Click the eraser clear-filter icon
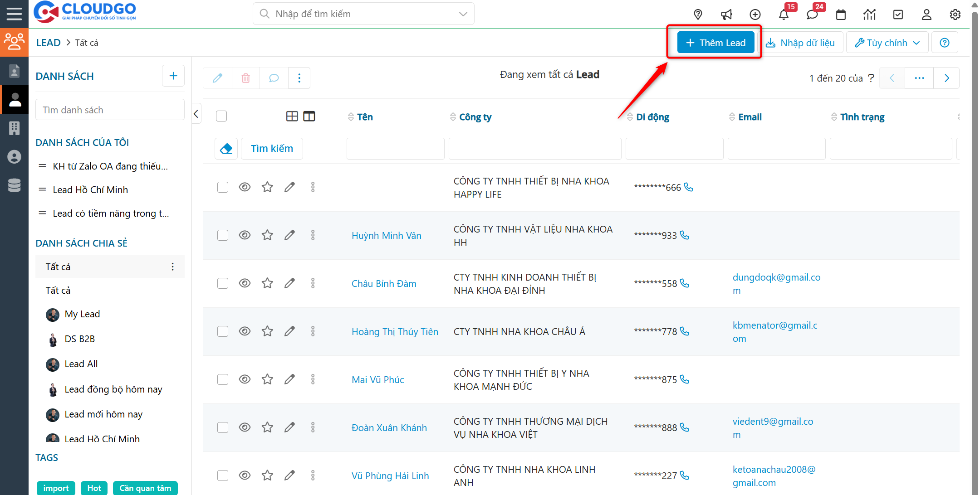The image size is (980, 495). tap(226, 149)
